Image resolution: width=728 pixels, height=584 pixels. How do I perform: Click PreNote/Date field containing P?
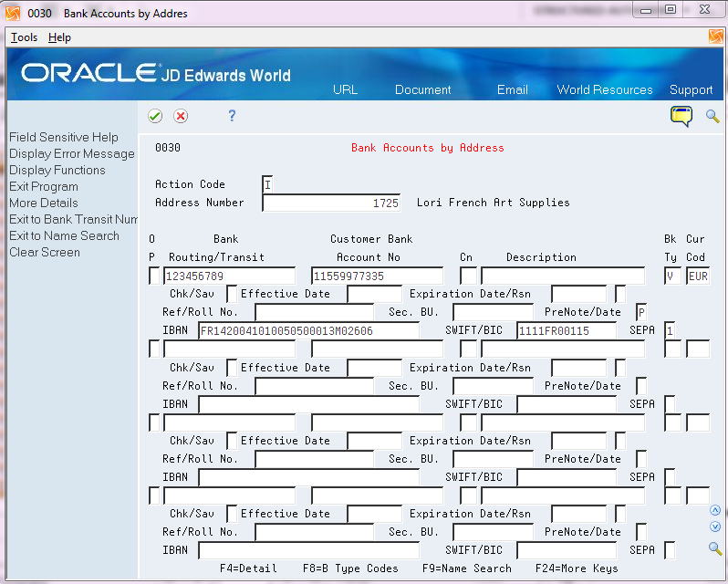[641, 312]
